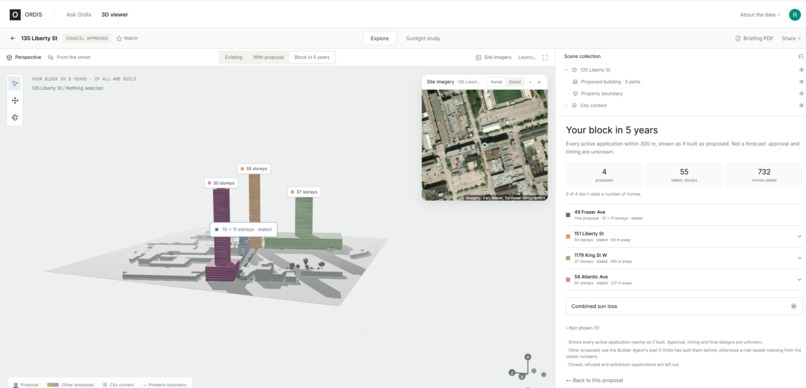The height and width of the screenshot is (388, 806).
Task: Click the 135 Liberty St tree cube icon
Action: 574,70
